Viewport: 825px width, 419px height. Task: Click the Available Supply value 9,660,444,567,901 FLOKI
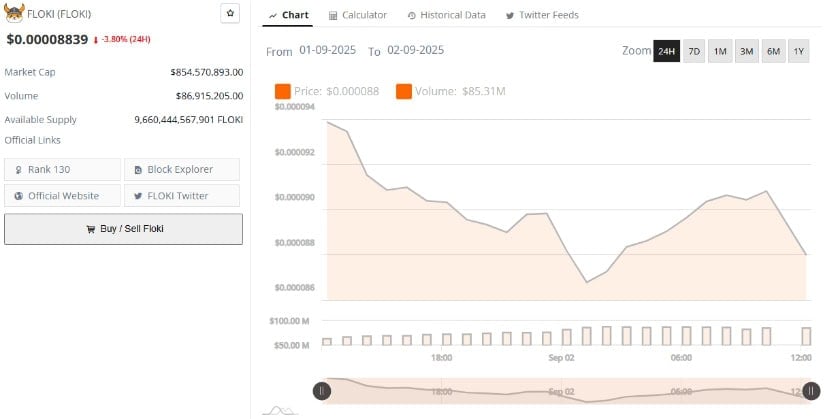(189, 119)
